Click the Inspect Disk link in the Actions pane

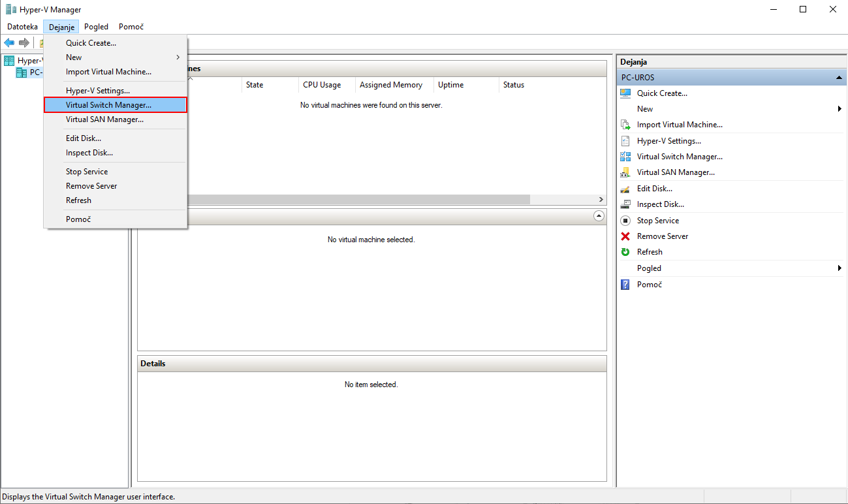point(661,204)
